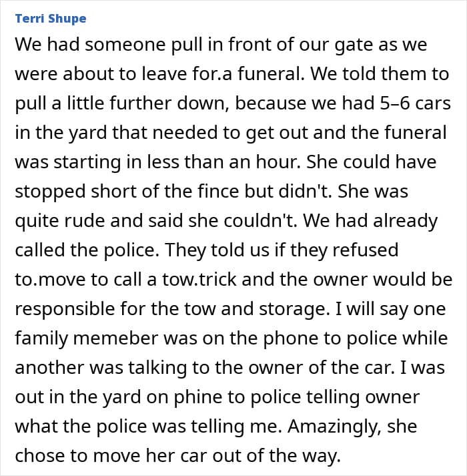Click the word "couldn't"
467x476 pixels.
pos(260,221)
